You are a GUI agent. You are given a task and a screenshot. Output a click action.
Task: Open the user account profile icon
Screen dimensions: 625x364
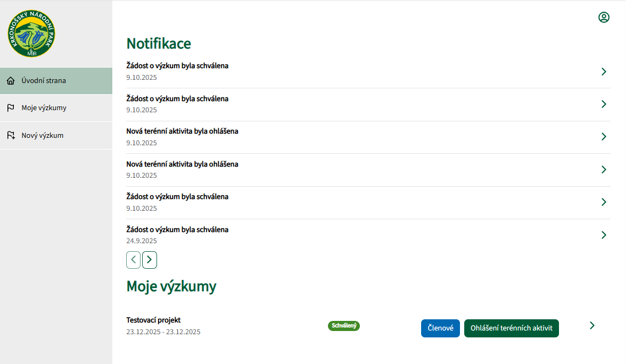604,18
